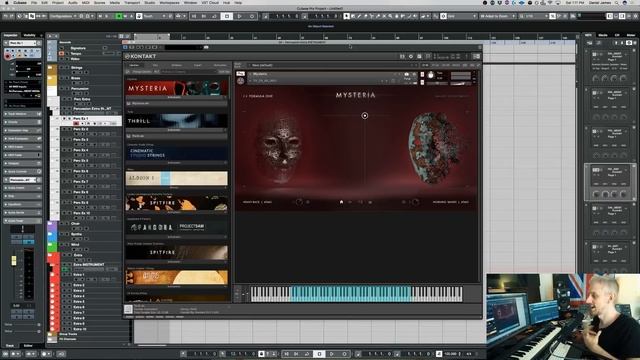Viewport: 640px width, 360px height.
Task: Open Kontakt options gear icon
Action: pos(411,56)
